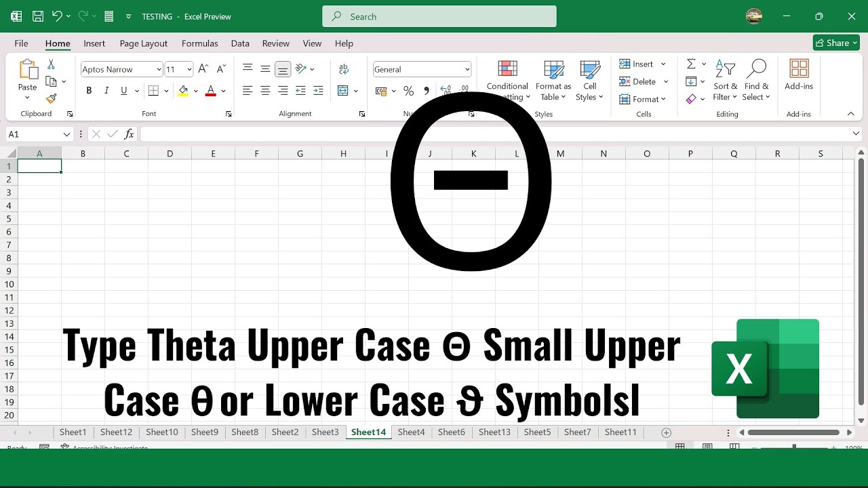
Task: Decrease the cell indent
Action: 301,91
